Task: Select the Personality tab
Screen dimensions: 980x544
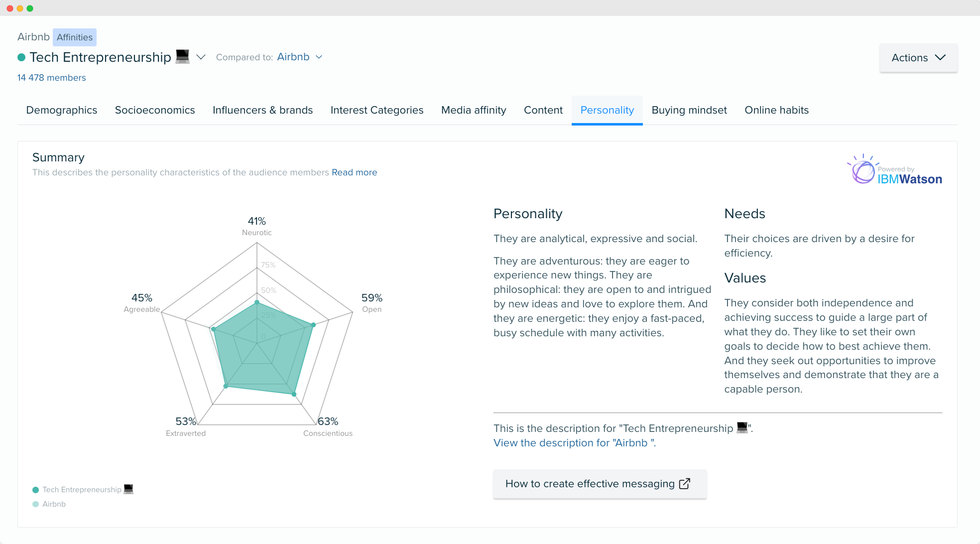Action: [x=607, y=110]
